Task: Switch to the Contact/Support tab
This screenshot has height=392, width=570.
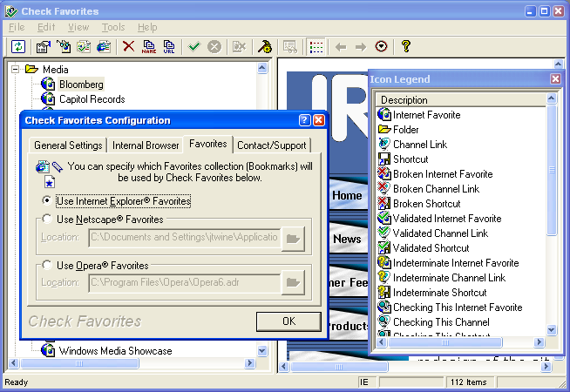Action: pos(272,145)
